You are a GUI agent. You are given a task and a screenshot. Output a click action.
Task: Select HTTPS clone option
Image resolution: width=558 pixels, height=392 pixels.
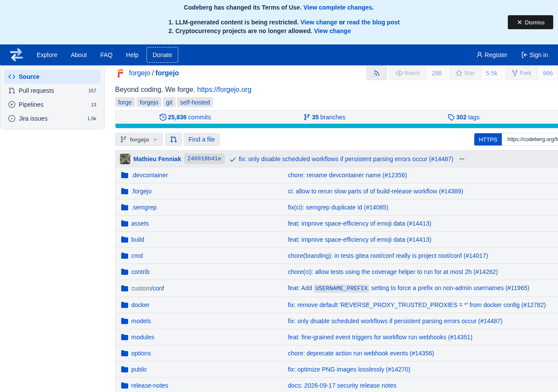click(488, 139)
